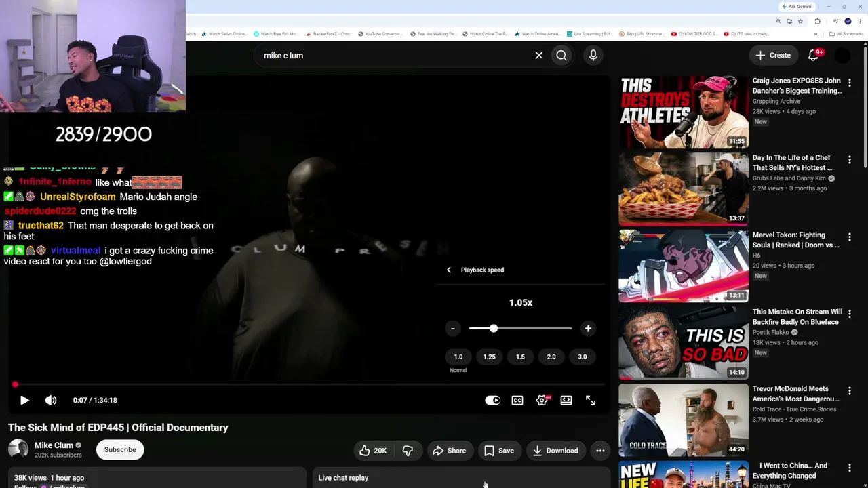Image resolution: width=868 pixels, height=488 pixels.
Task: Click the Ask Gemini button
Action: (796, 7)
